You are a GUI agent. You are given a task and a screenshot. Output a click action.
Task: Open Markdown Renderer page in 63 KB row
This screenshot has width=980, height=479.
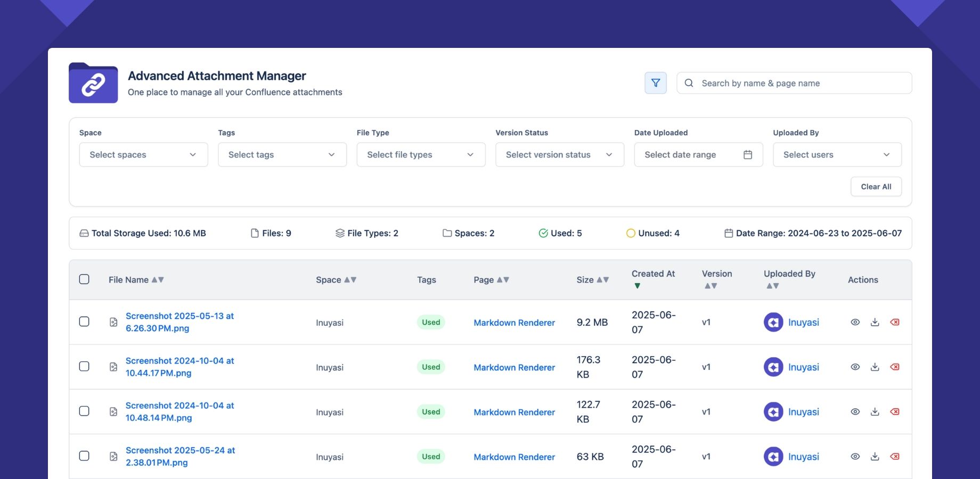pos(514,457)
